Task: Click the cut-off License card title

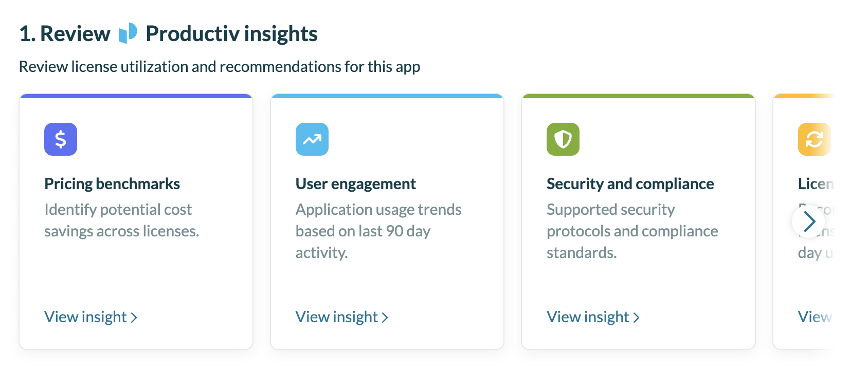Action: (x=815, y=184)
